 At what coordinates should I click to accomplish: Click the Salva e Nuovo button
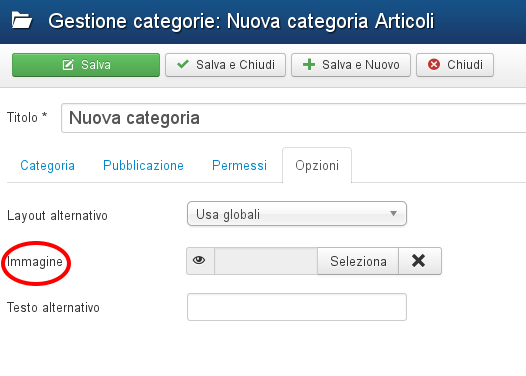click(x=351, y=65)
